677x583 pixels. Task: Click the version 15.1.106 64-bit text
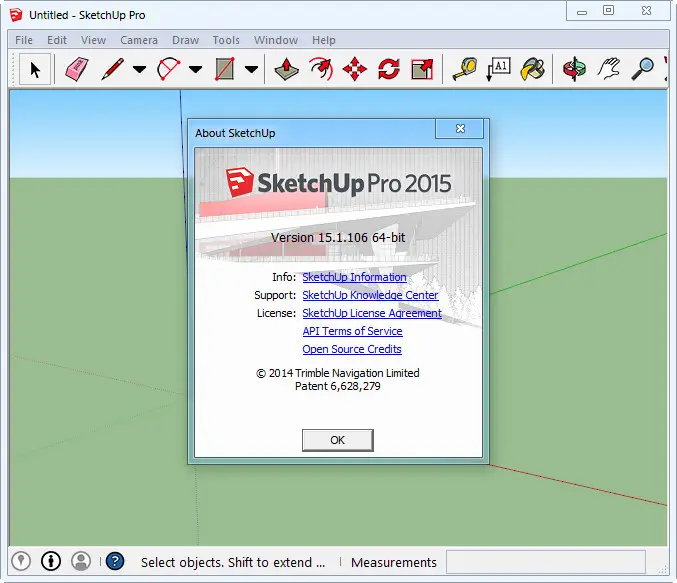(338, 238)
